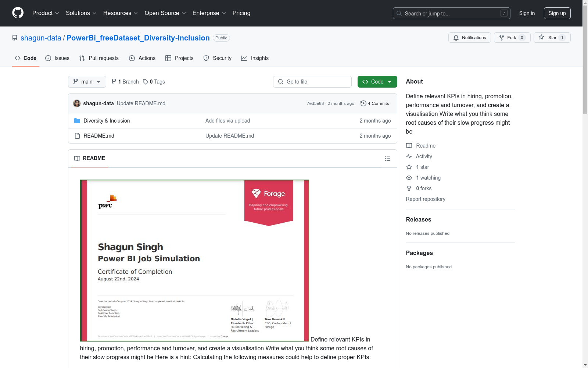View the 1 Branch link
The height and width of the screenshot is (368, 588).
coord(125,82)
